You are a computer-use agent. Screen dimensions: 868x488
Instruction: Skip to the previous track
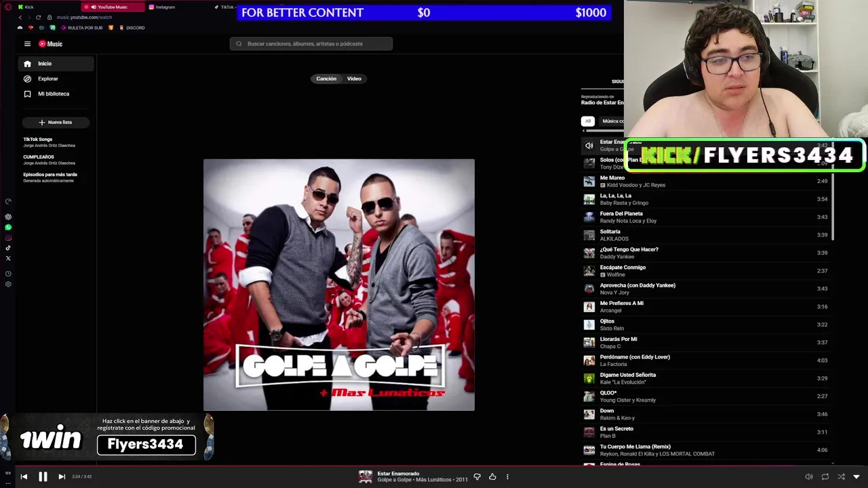coord(24,476)
